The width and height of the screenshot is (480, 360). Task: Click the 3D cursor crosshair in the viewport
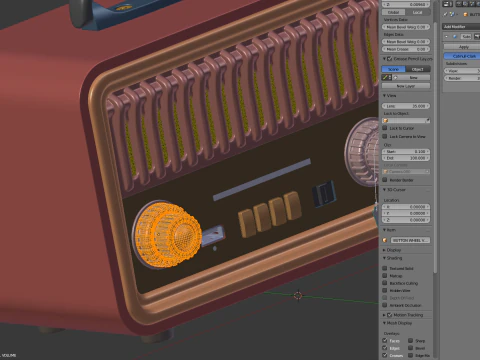pyautogui.click(x=298, y=295)
